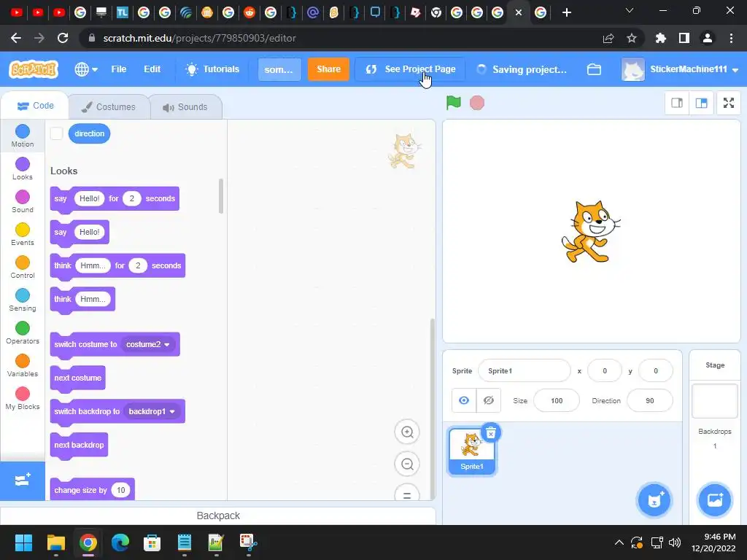Expand the system tray hidden icons
Viewport: 747px width, 560px height.
coord(619,542)
